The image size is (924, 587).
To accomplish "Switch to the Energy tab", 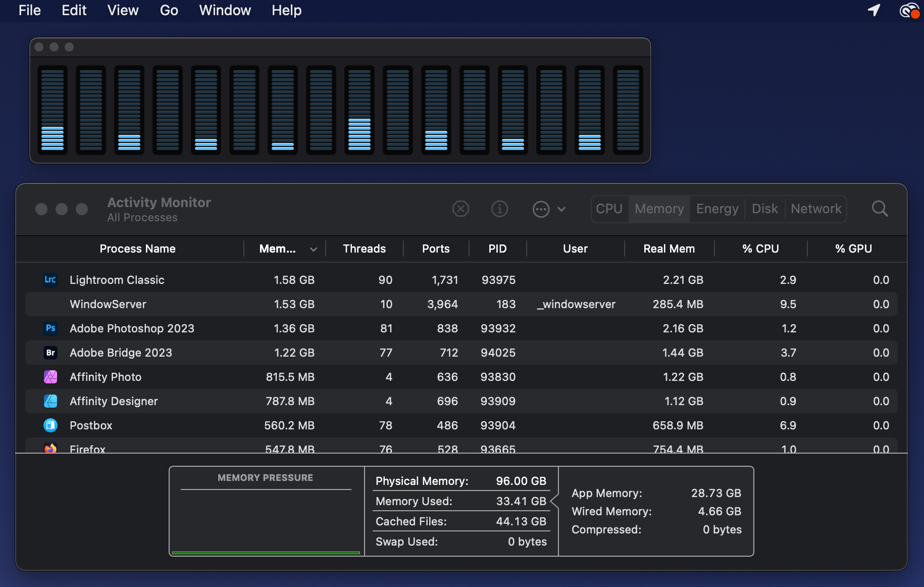I will [x=717, y=209].
